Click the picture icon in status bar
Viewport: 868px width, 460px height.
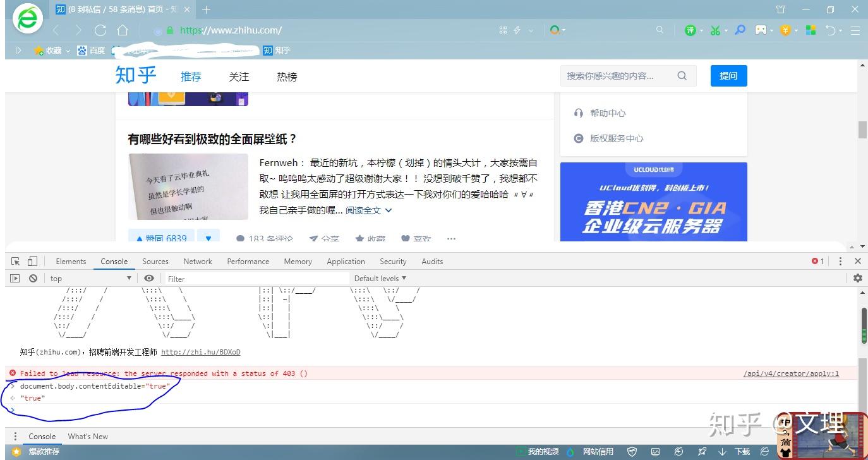655,452
